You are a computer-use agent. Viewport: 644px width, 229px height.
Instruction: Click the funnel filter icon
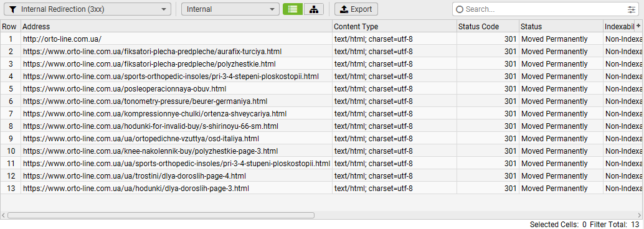[x=13, y=9]
